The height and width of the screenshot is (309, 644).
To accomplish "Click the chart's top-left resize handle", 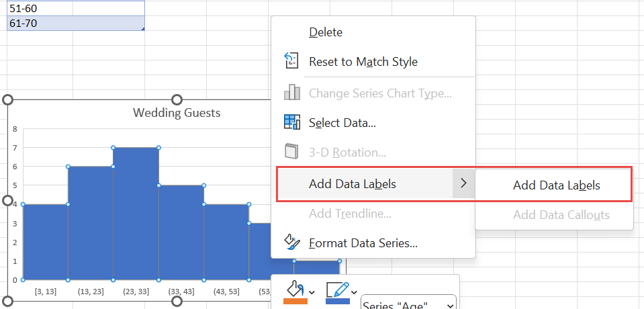I will (8, 100).
